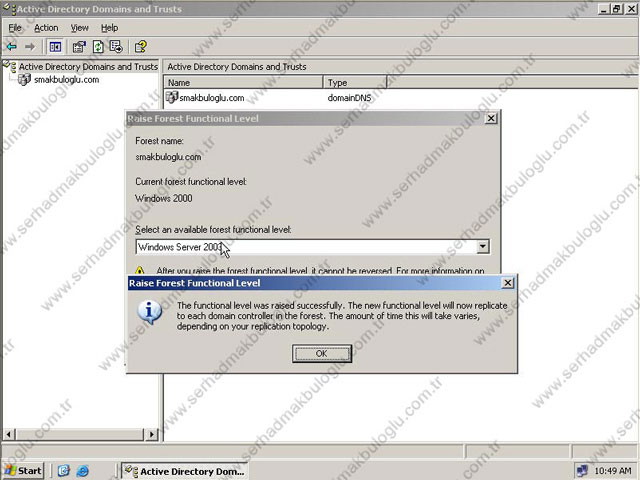Click right arrow on tree pane scrollbar
Viewport: 640px width, 480px height.
click(x=152, y=434)
